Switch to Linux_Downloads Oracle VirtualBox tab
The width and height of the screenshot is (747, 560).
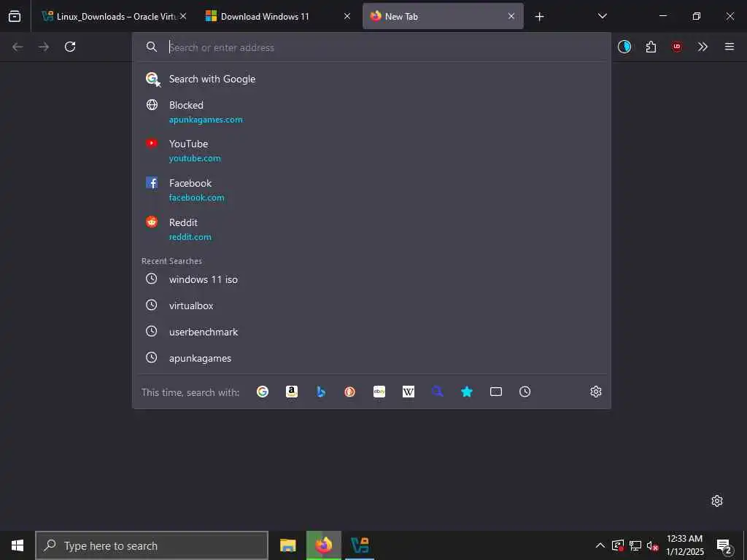point(115,16)
